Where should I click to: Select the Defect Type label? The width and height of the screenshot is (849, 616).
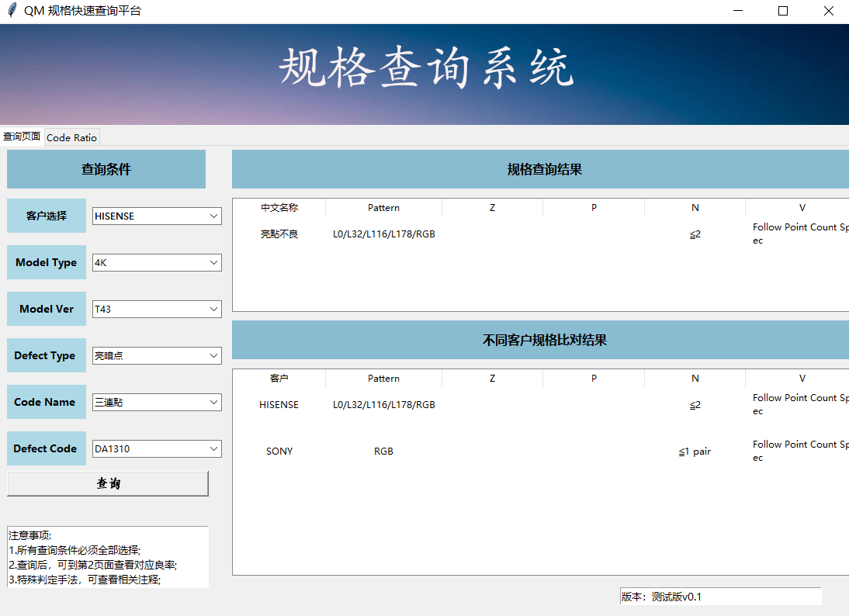coord(47,355)
